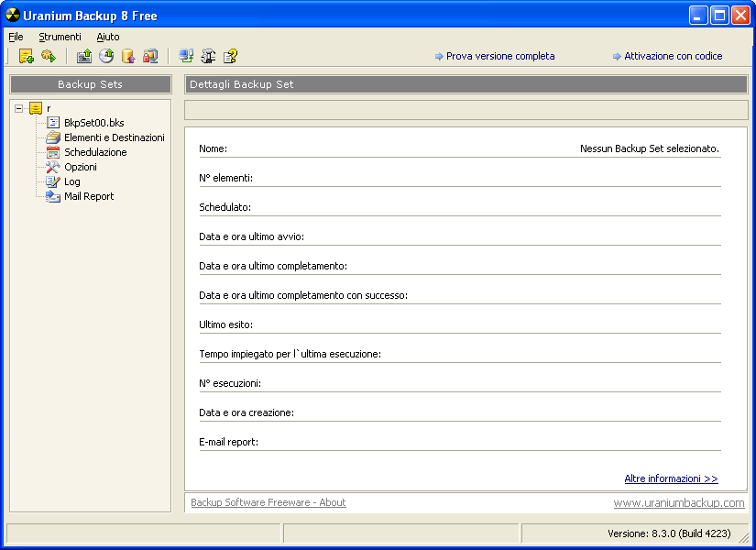Image resolution: width=756 pixels, height=550 pixels.
Task: Click the Elementi e Destinazioni folder icon
Action: 53,137
